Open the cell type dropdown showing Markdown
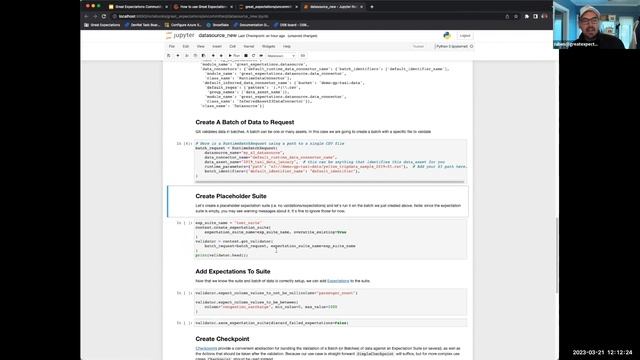The width and height of the screenshot is (640, 360). [281, 56]
